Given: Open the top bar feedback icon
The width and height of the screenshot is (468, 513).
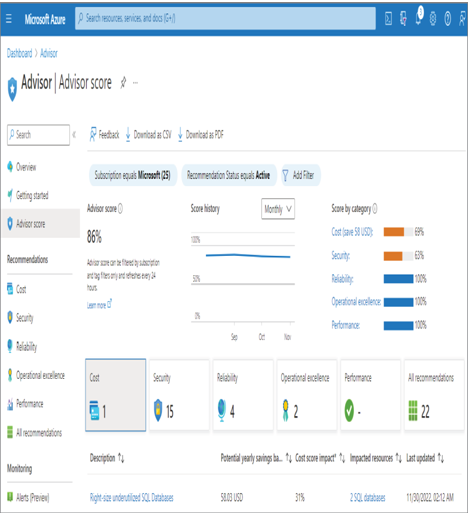Looking at the screenshot, I should [462, 19].
